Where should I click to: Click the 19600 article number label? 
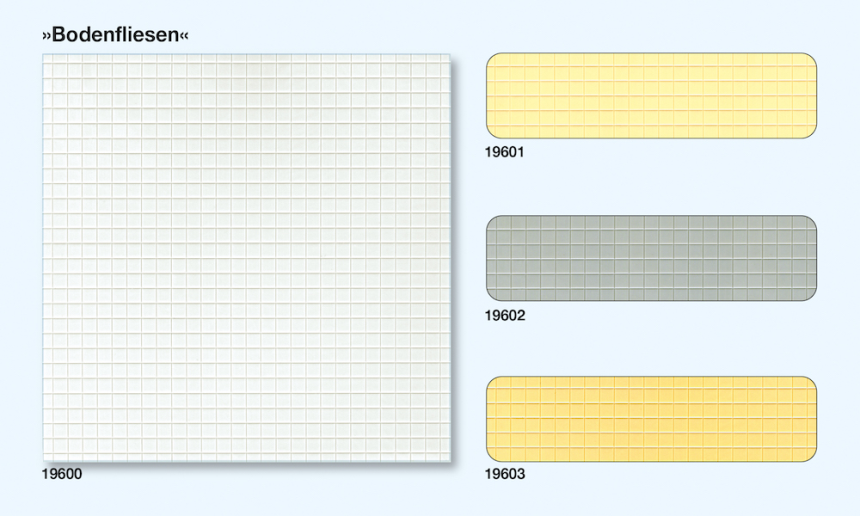(62, 474)
